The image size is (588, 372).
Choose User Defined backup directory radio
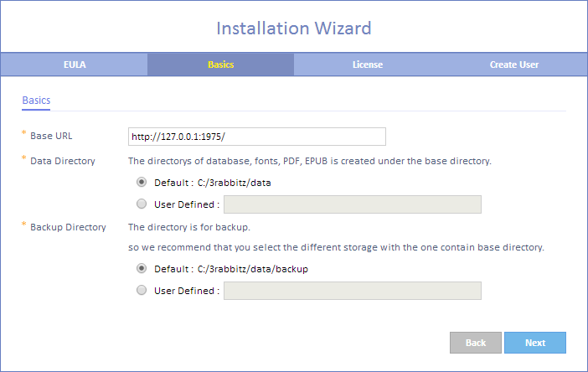[142, 290]
